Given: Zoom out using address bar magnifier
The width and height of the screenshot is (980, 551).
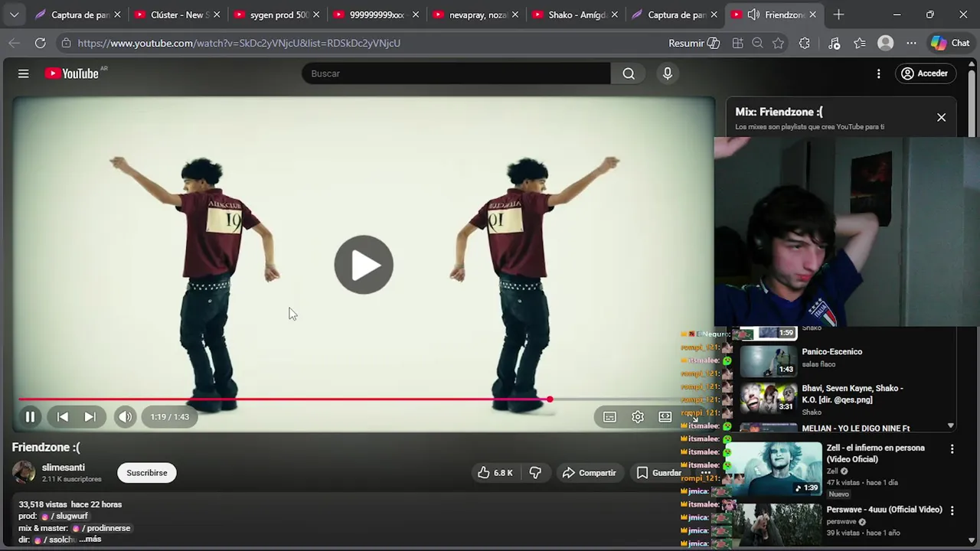Looking at the screenshot, I should point(757,43).
